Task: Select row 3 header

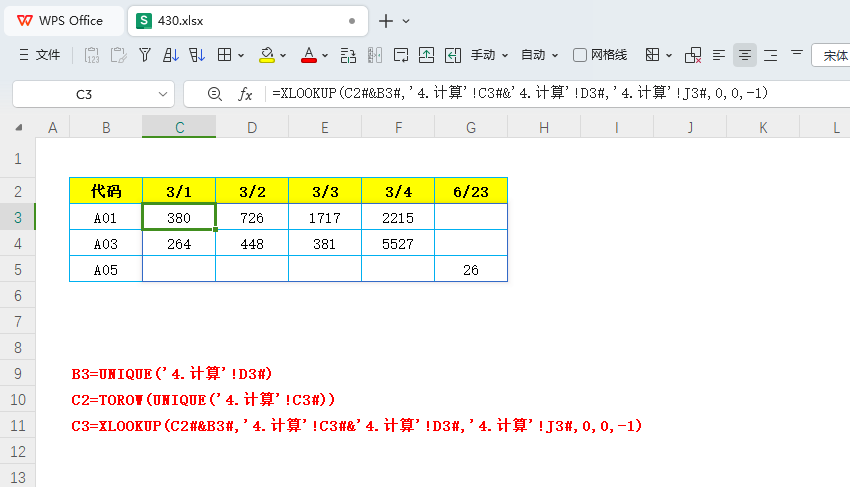Action: (x=18, y=217)
